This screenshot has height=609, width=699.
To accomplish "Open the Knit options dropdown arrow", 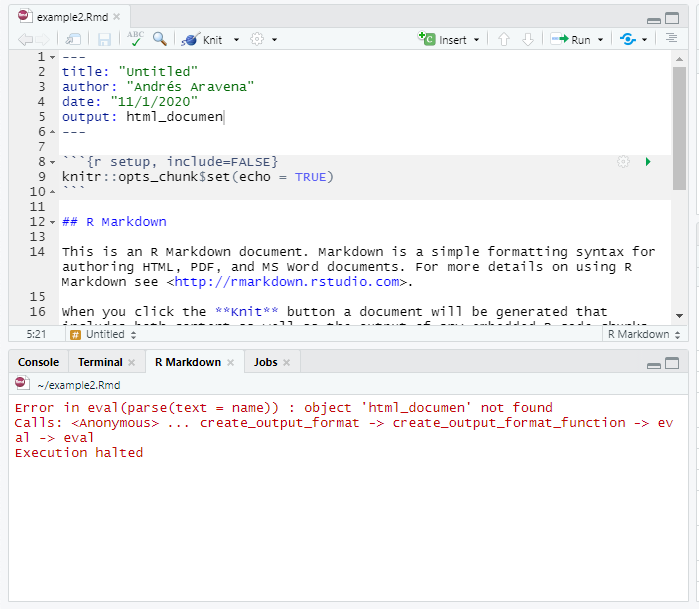I will (x=237, y=40).
